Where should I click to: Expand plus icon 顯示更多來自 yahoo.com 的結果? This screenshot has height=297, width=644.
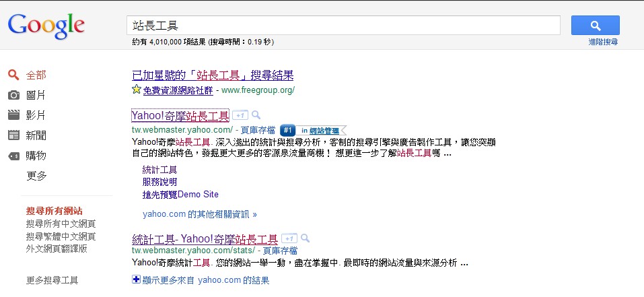pos(137,279)
